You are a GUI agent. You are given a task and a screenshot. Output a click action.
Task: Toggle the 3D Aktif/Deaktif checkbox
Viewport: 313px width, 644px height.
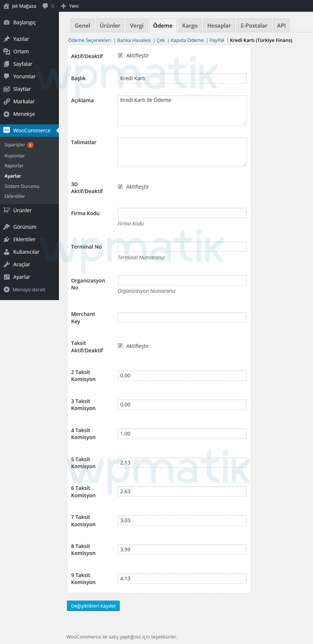tap(120, 187)
